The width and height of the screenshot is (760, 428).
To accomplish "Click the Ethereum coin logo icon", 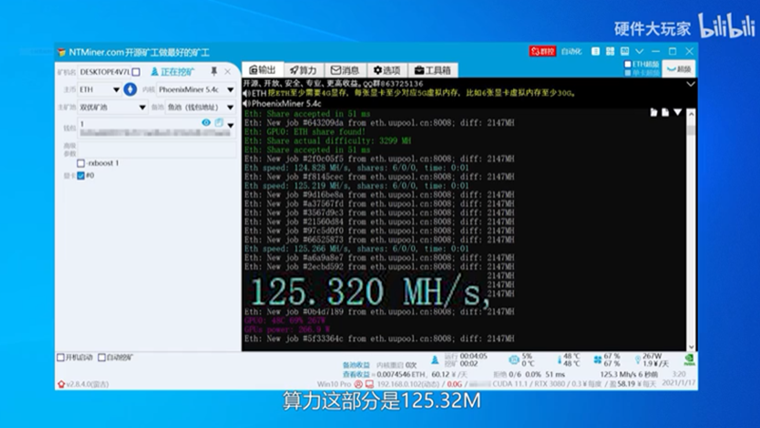I will pyautogui.click(x=131, y=89).
